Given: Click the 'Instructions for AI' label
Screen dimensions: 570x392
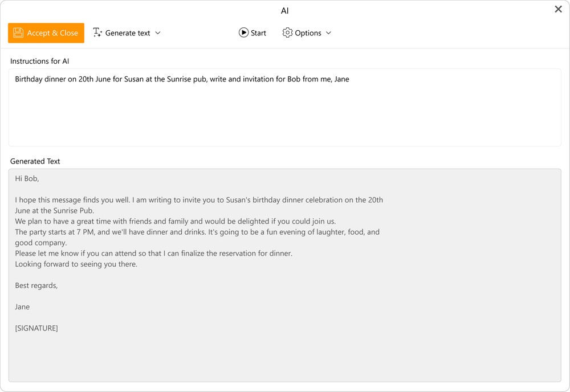Looking at the screenshot, I should 40,61.
